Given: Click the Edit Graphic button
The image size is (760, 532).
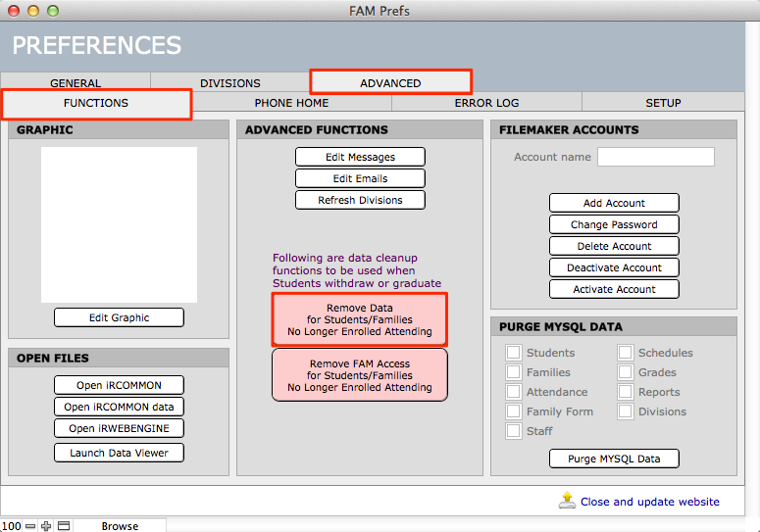Looking at the screenshot, I should point(119,317).
